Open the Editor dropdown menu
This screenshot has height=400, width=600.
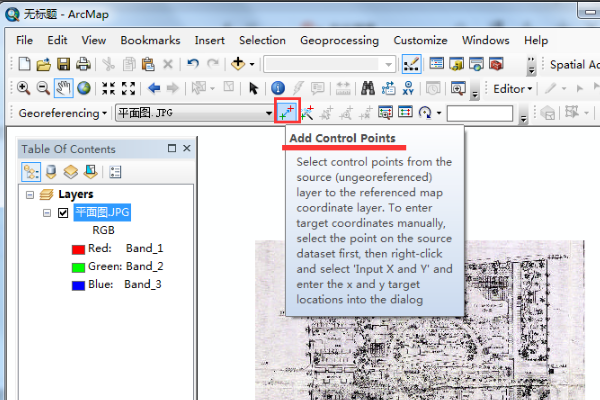[x=512, y=89]
